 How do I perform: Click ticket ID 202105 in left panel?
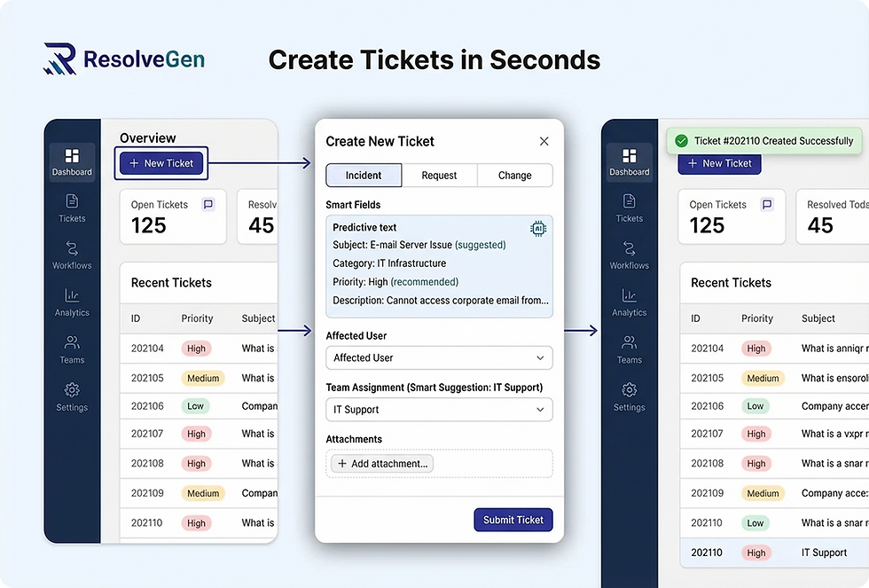(x=147, y=378)
